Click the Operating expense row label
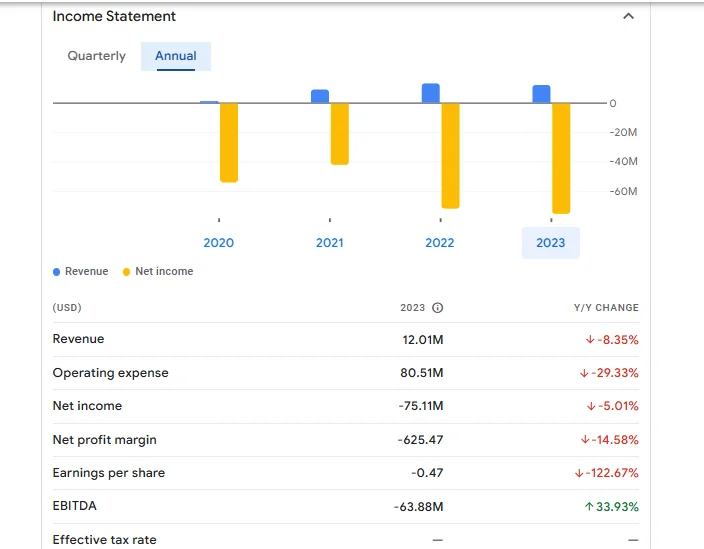The height and width of the screenshot is (549, 704). point(110,373)
